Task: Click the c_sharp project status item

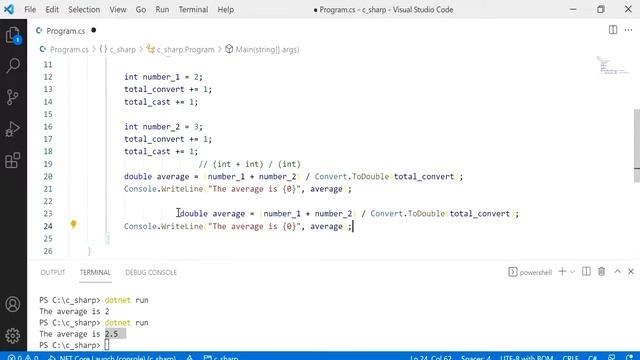Action: (221, 358)
